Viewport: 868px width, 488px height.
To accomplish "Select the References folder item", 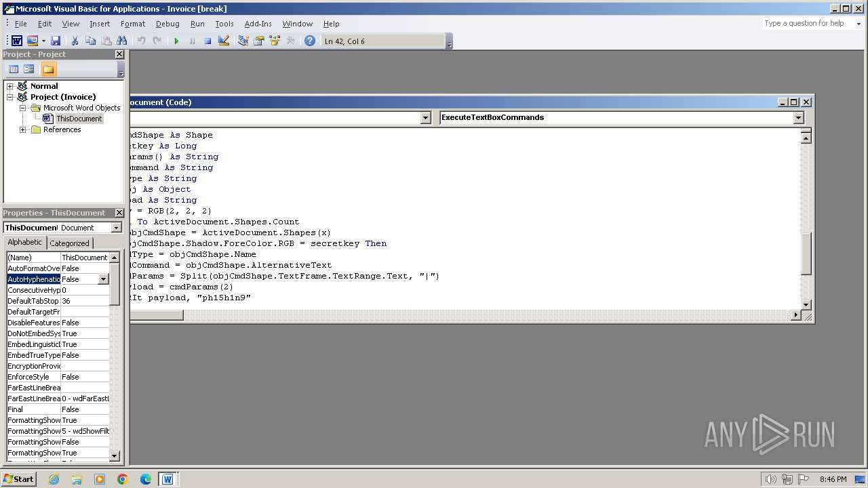I will 62,129.
